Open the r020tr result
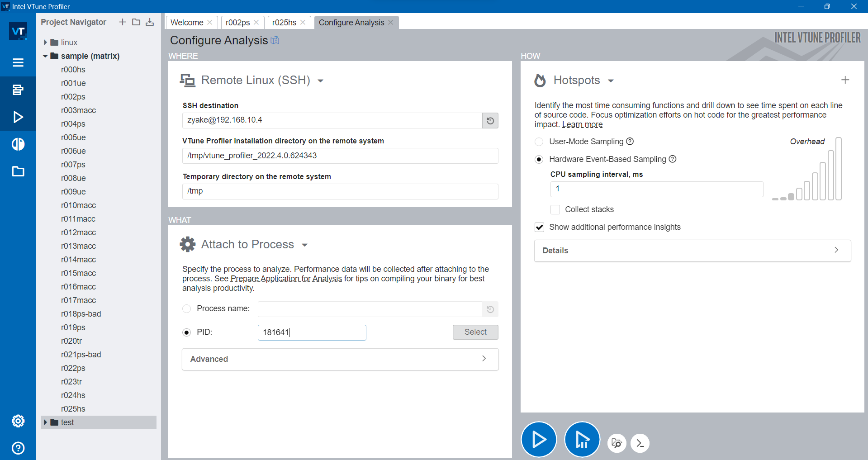The height and width of the screenshot is (460, 868). coord(71,341)
